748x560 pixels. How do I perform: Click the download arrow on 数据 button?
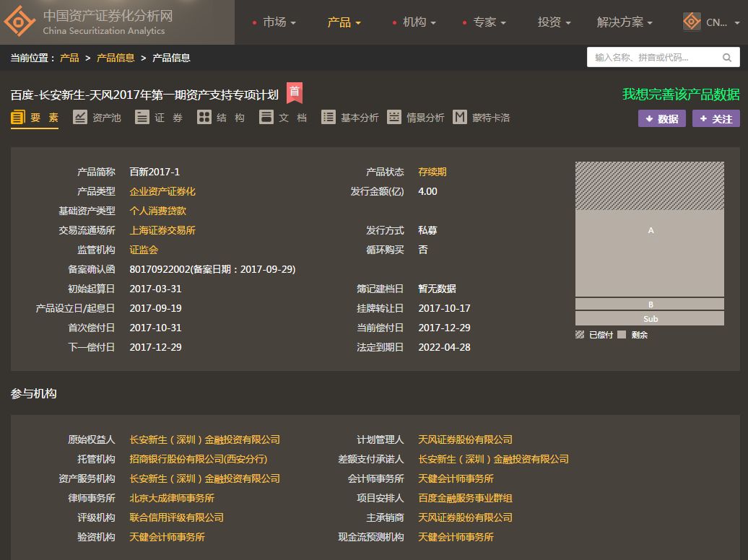[x=649, y=119]
